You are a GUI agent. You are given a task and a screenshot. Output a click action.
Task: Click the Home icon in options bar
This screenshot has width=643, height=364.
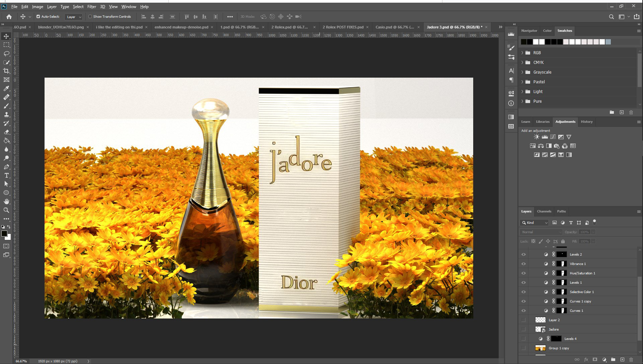click(9, 17)
